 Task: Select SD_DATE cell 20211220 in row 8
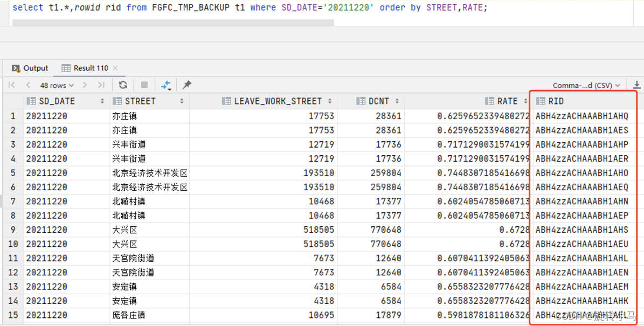[66, 216]
